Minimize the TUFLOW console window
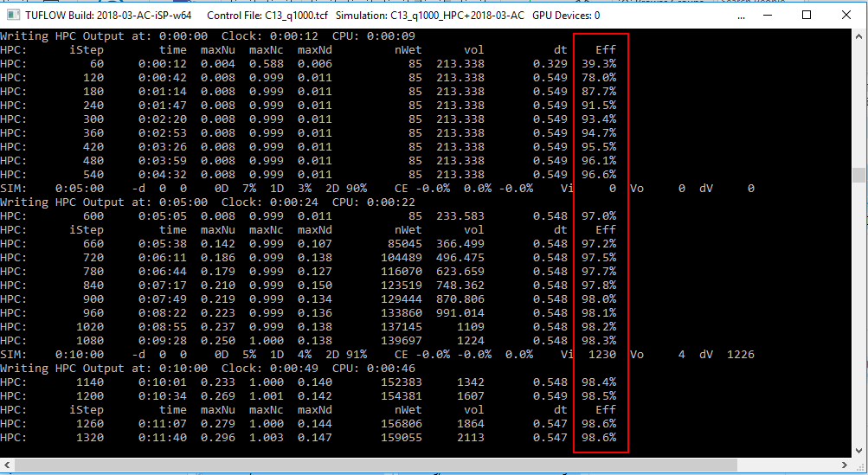Screen dimensions: 868x475 point(767,15)
